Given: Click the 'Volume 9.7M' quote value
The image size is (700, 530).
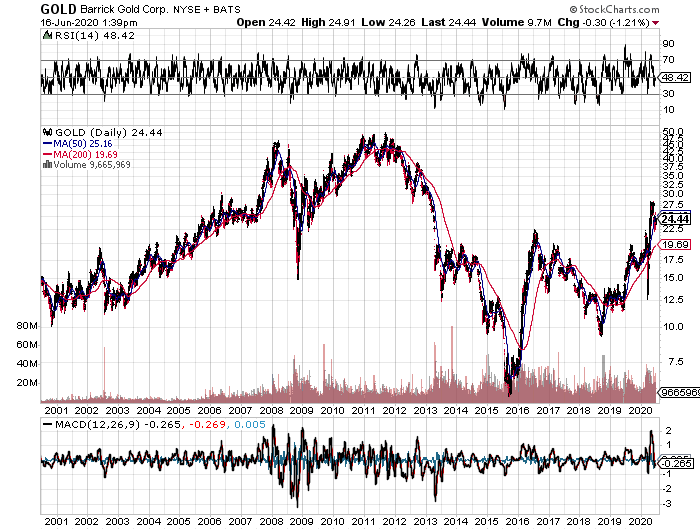Looking at the screenshot, I should [x=517, y=22].
